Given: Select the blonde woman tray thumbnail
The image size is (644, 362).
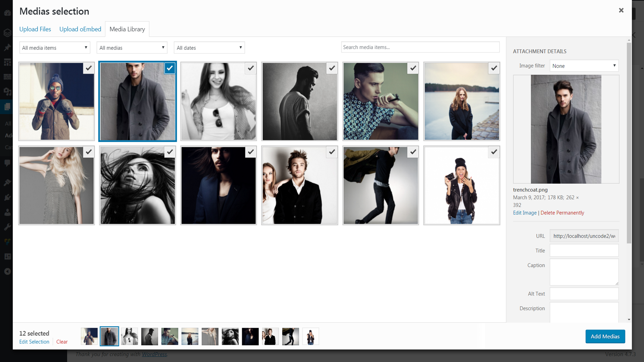Looking at the screenshot, I should click(x=210, y=336).
